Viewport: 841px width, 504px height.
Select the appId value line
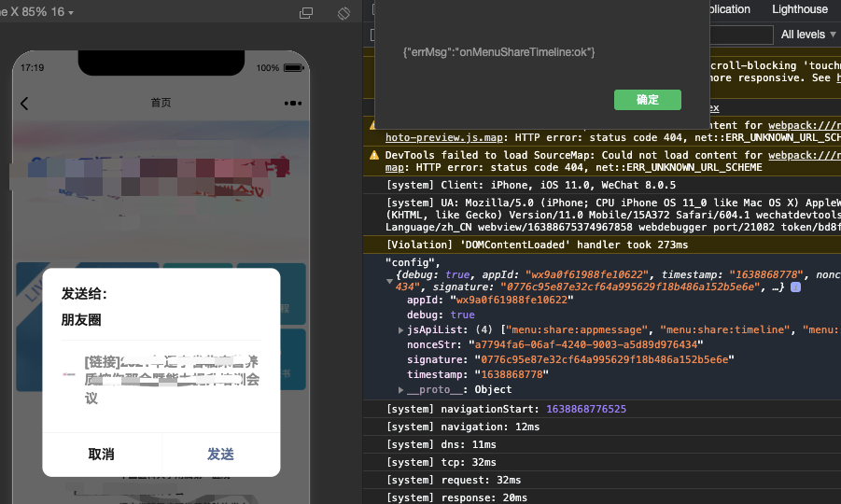point(490,300)
